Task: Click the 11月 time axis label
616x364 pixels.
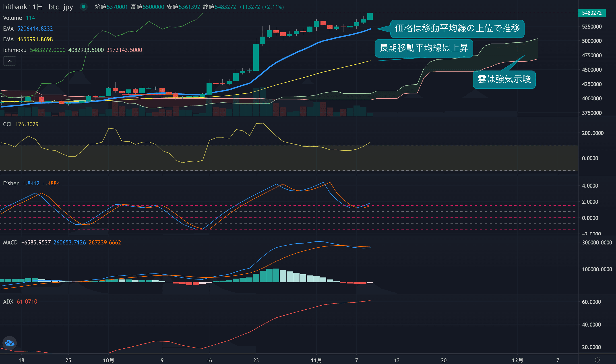Action: [316, 360]
